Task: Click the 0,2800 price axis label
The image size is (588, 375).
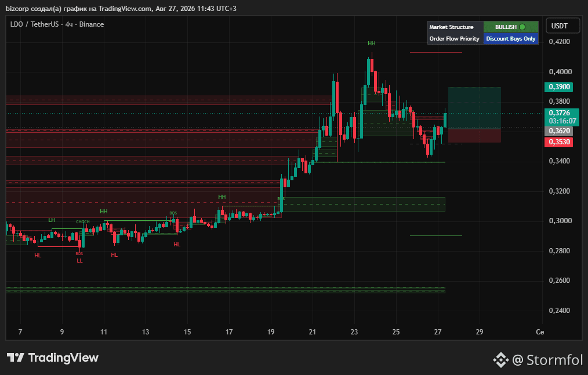Action: coord(559,251)
